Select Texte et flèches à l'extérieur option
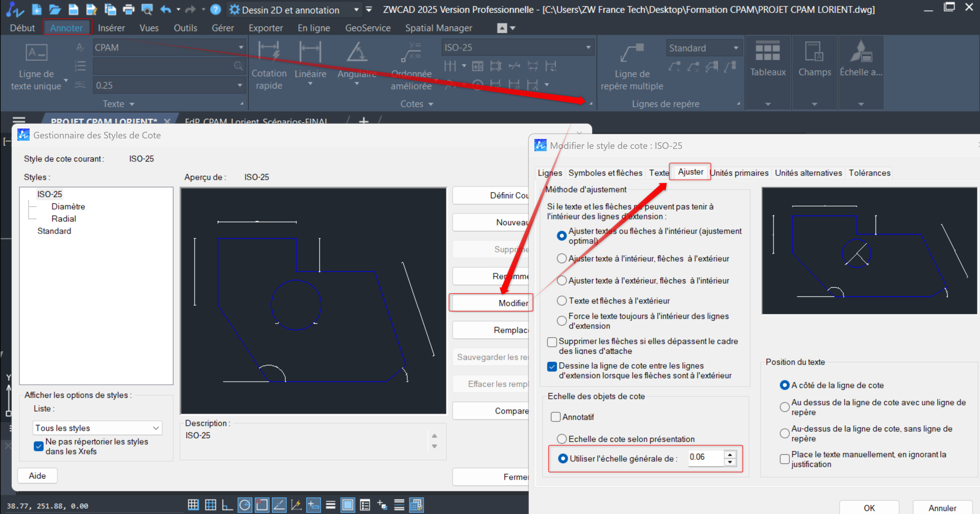 [561, 301]
